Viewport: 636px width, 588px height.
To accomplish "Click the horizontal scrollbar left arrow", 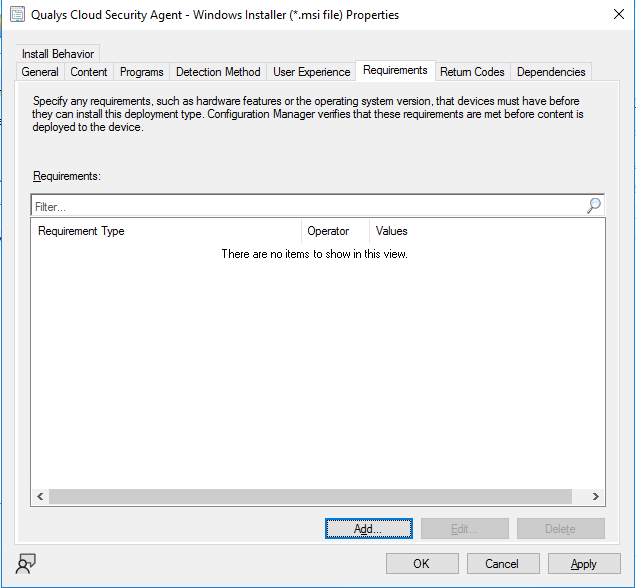I will point(40,496).
